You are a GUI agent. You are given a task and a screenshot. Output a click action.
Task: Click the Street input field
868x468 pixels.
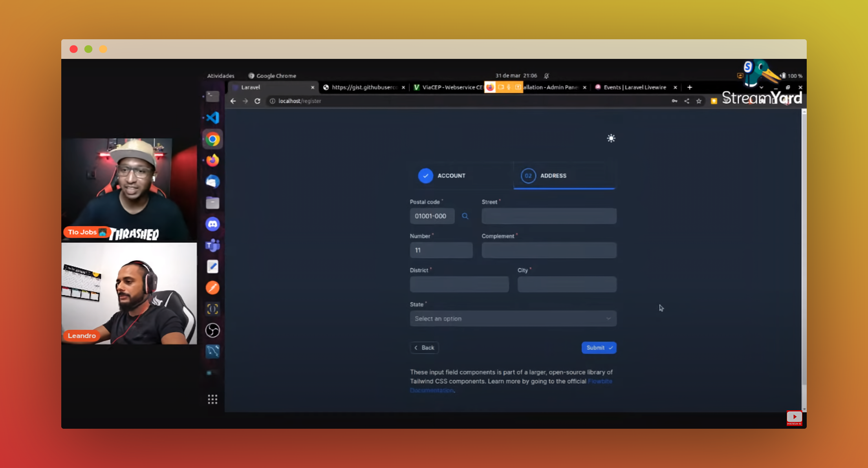[x=549, y=216]
